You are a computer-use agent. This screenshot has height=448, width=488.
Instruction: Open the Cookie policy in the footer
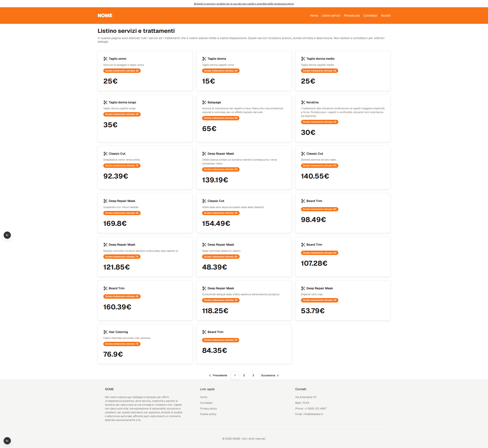point(208,414)
